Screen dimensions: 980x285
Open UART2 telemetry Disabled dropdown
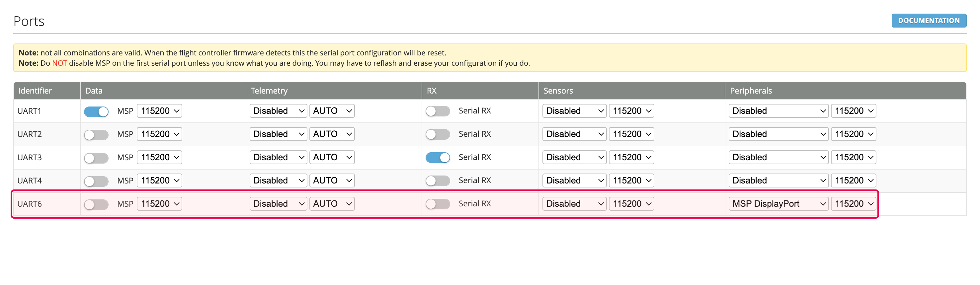pos(278,134)
